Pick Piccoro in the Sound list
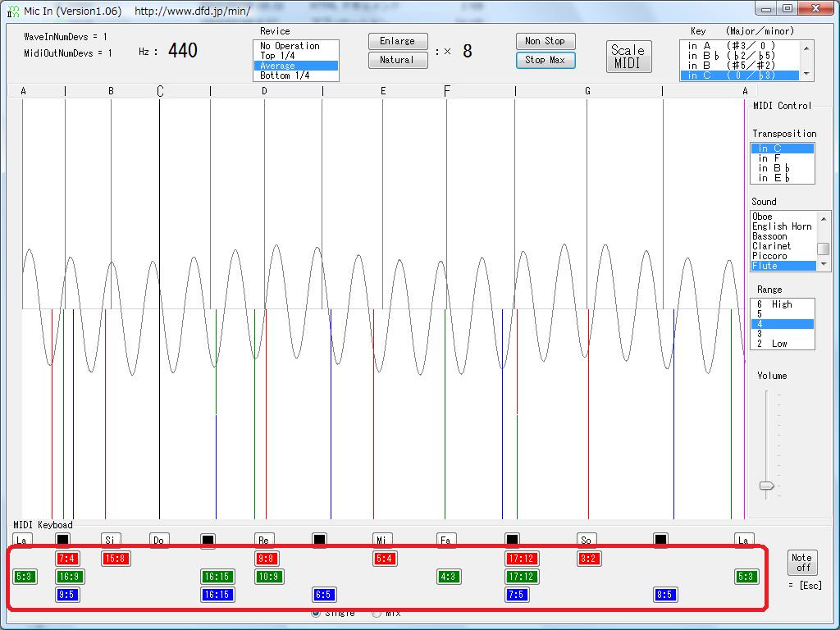 [x=783, y=256]
